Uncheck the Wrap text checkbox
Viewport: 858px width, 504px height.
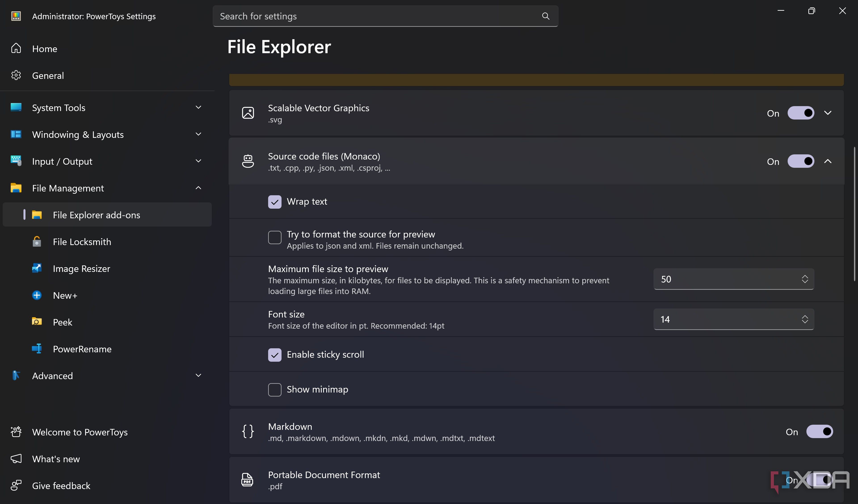274,202
